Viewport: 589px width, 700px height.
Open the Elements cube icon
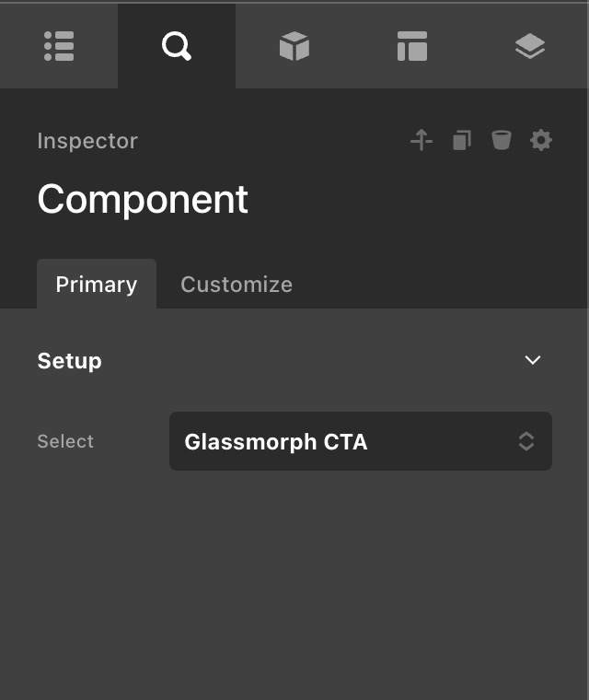click(x=294, y=46)
